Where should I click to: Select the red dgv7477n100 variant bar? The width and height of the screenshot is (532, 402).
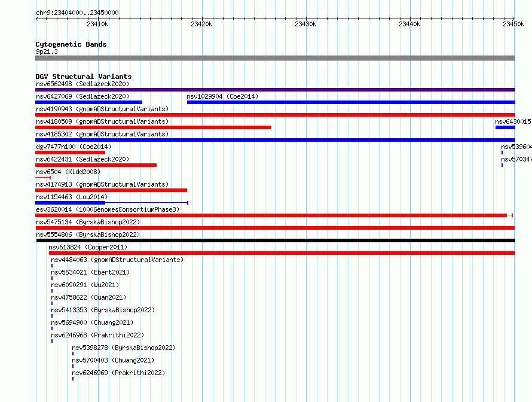70,153
